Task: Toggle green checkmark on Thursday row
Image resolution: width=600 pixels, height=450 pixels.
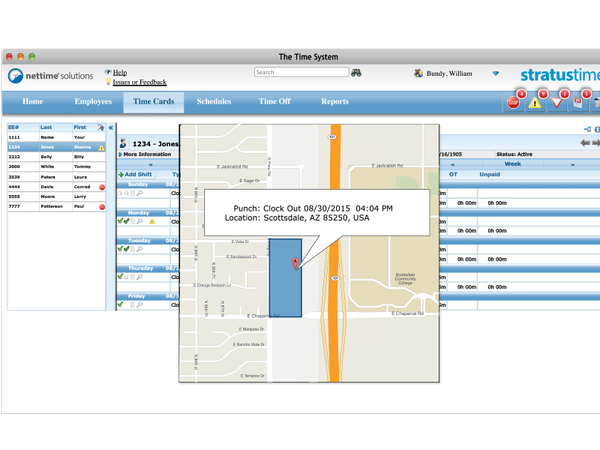Action: coord(120,277)
